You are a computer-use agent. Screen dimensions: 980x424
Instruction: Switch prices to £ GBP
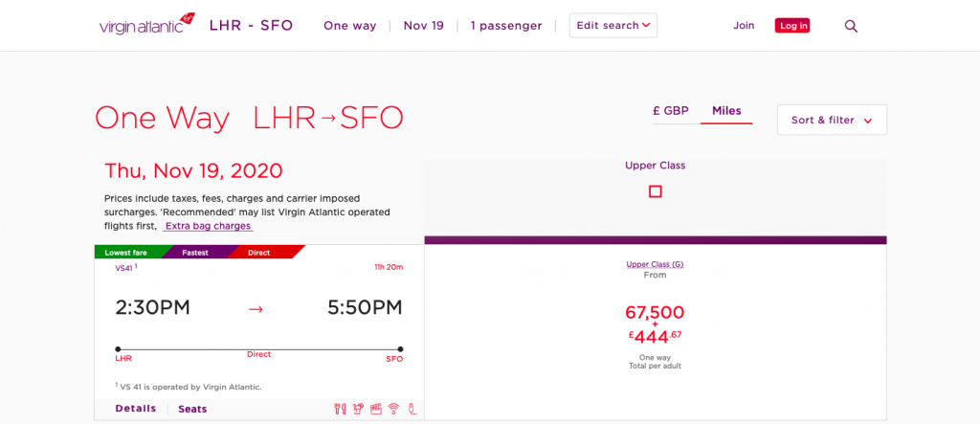coord(671,111)
